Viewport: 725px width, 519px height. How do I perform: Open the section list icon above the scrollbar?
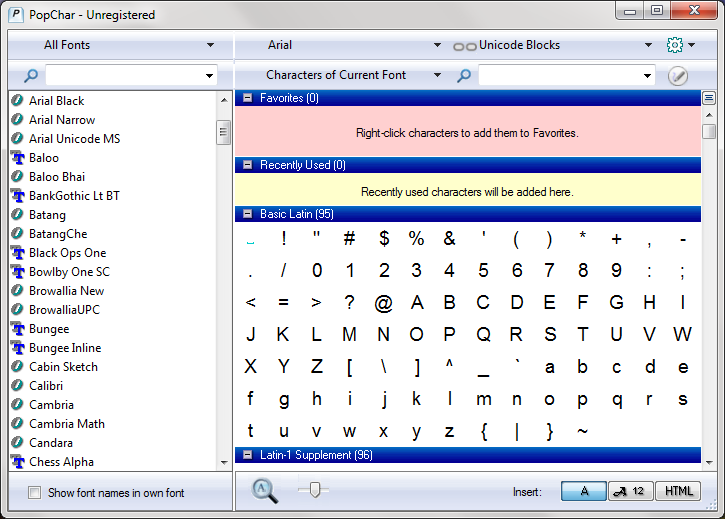708,98
